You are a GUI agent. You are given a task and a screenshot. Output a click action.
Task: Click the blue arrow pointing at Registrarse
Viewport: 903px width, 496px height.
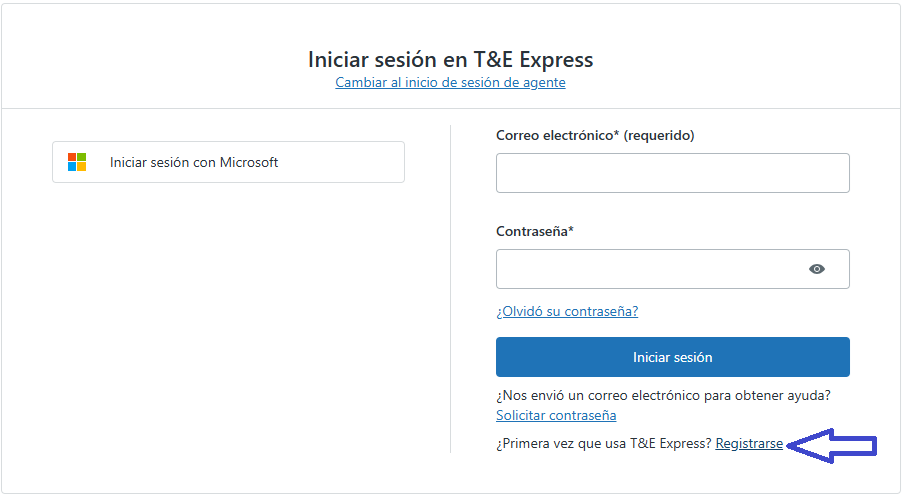tap(833, 444)
